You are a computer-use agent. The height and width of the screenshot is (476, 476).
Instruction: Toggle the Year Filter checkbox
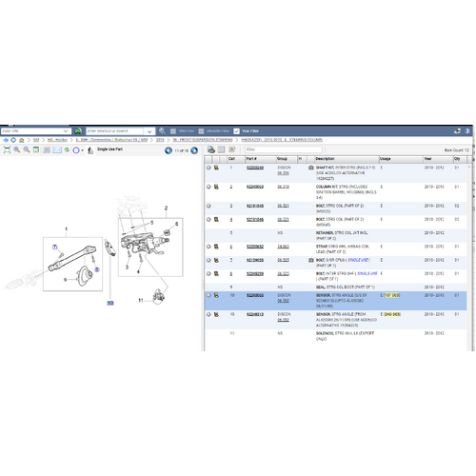(236, 131)
